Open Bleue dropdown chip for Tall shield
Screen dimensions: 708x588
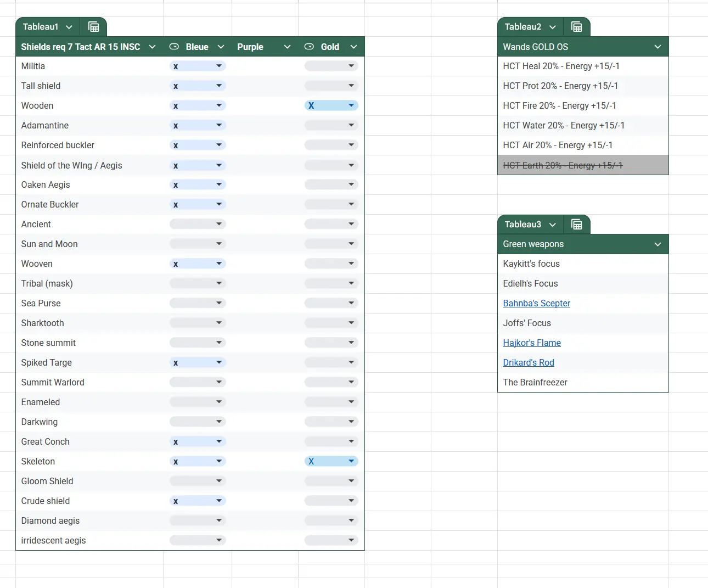[x=198, y=86]
